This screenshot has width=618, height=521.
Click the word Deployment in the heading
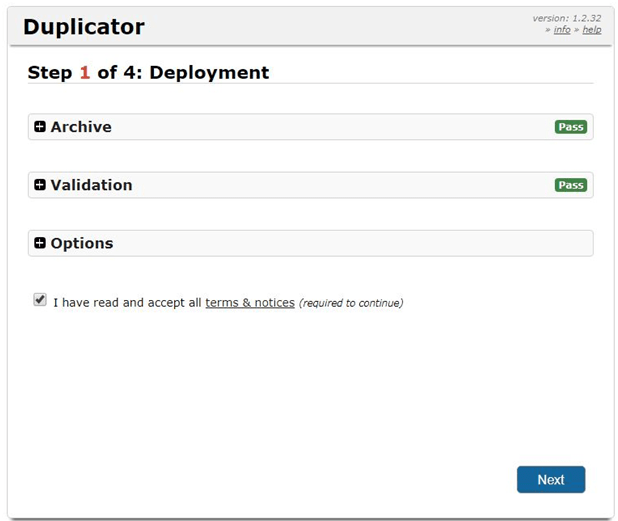(209, 73)
